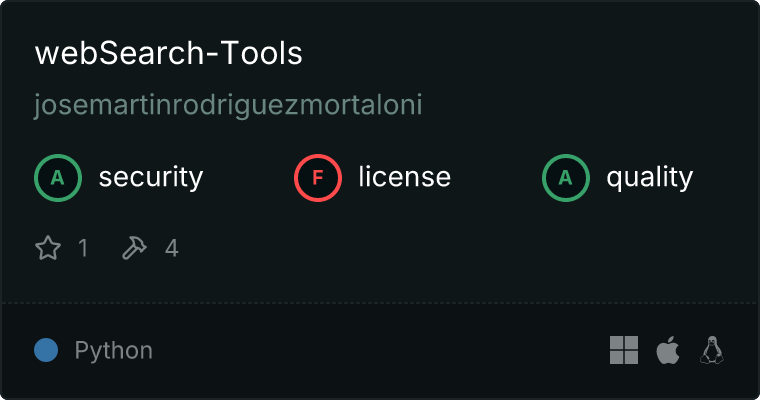Click the quality grade A badge

[566, 178]
